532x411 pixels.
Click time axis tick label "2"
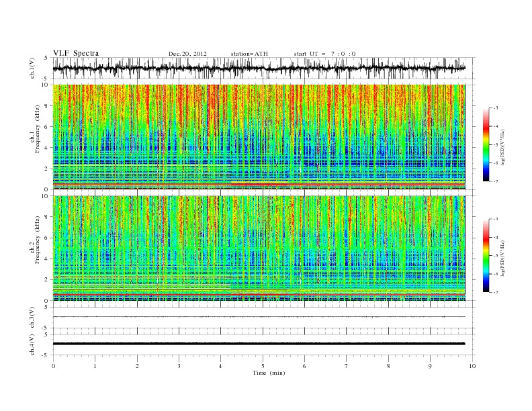[x=137, y=366]
